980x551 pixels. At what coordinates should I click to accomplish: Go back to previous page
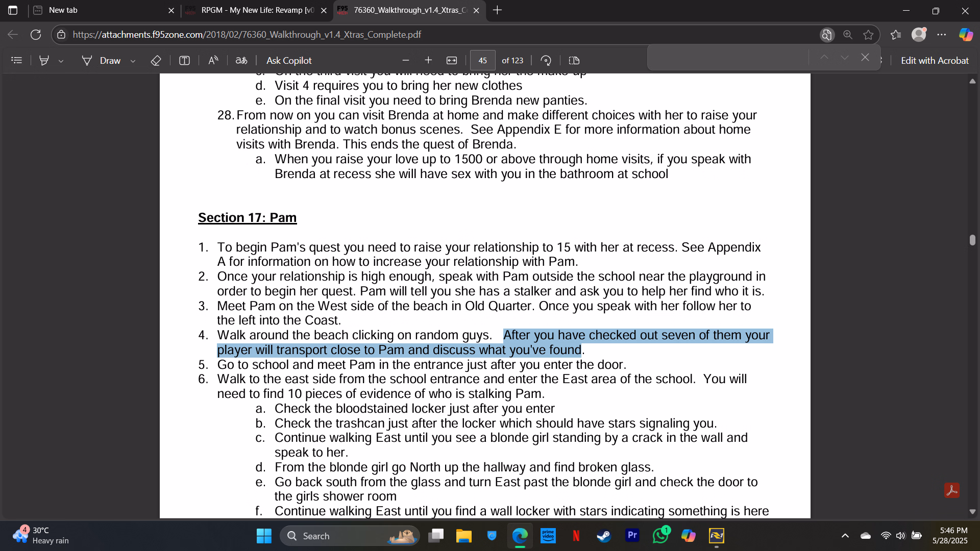13,35
